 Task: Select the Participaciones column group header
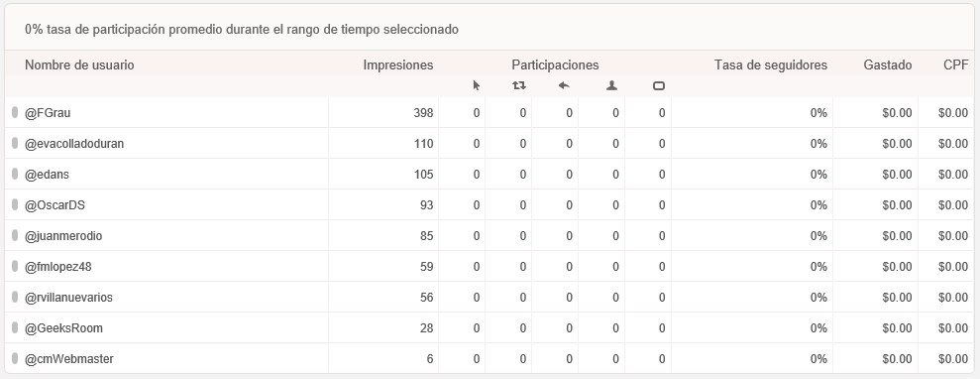[555, 65]
